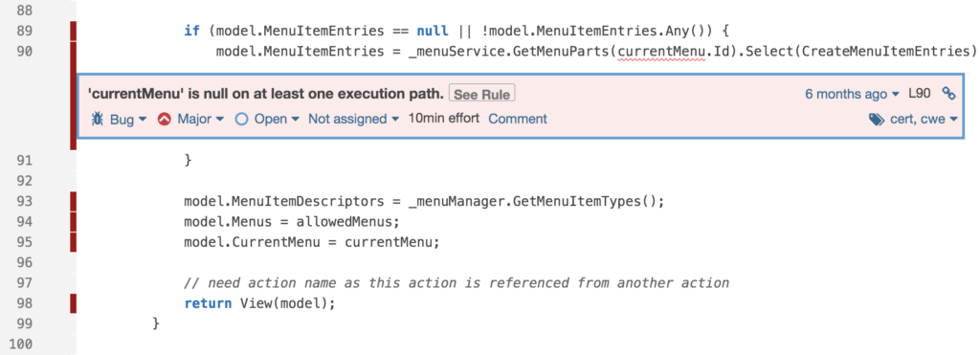Edit tags via cert, cwe dropdown

coord(924,120)
